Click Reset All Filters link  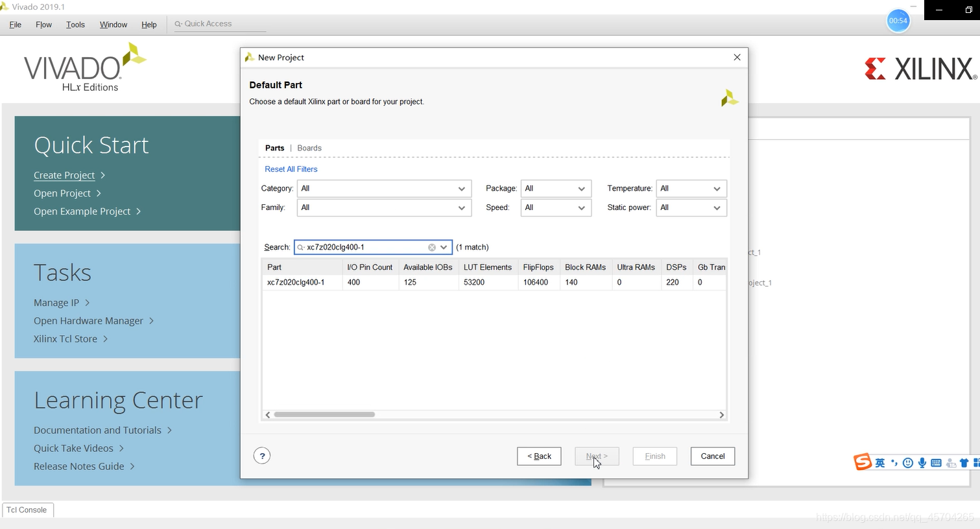click(291, 169)
